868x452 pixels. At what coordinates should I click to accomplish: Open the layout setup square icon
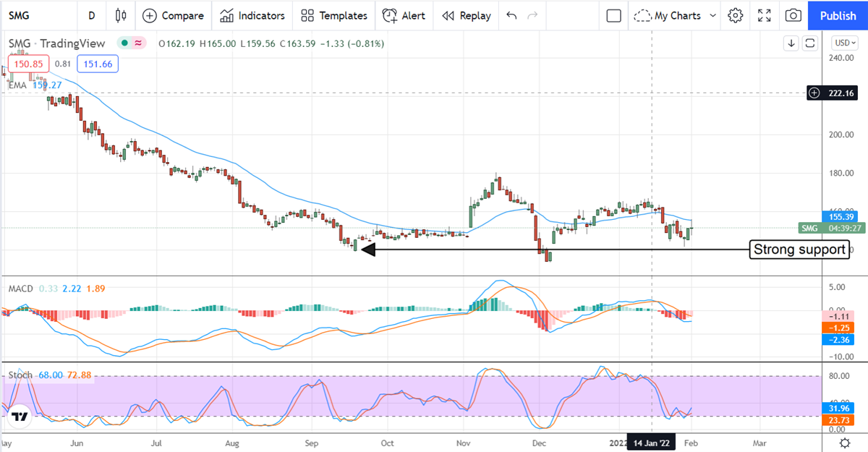(x=613, y=15)
